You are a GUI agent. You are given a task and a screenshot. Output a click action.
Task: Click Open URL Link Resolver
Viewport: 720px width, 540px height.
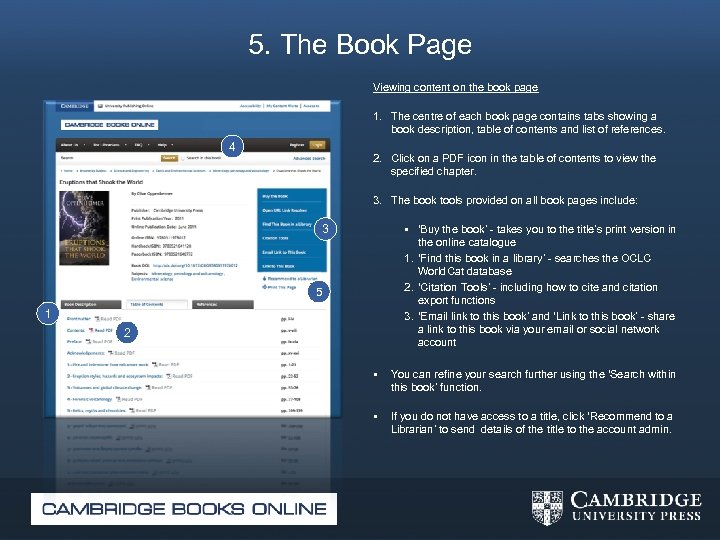click(x=285, y=210)
